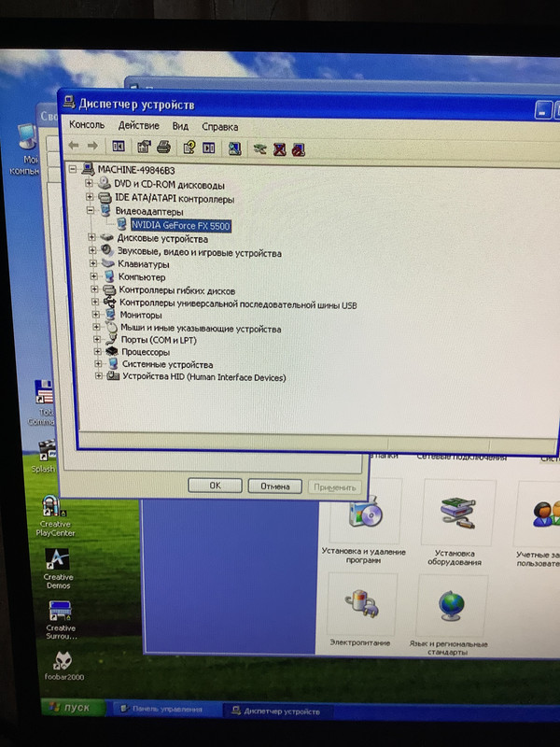
Task: Click the mouse devices icon
Action: pyautogui.click(x=111, y=328)
